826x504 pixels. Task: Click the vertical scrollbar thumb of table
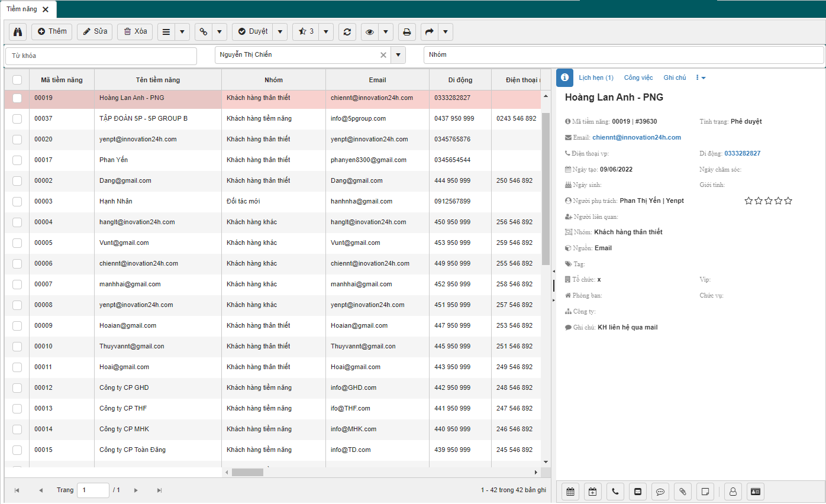(x=546, y=189)
